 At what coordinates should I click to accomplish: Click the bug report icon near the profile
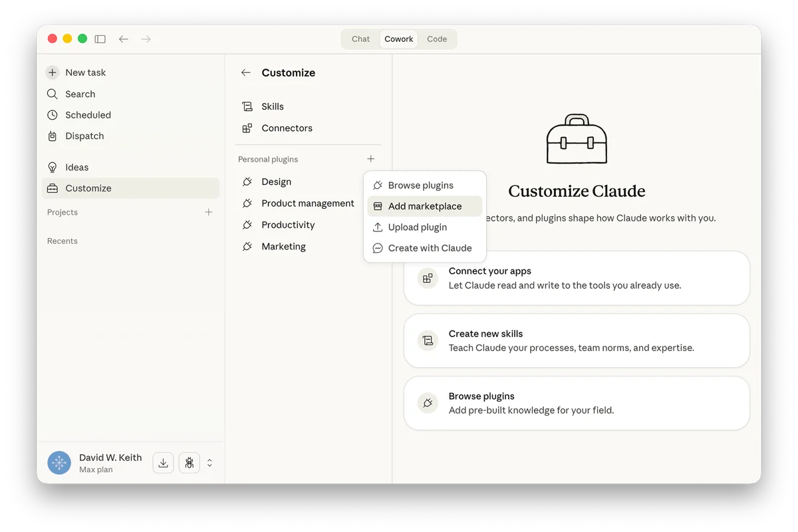[x=189, y=462]
